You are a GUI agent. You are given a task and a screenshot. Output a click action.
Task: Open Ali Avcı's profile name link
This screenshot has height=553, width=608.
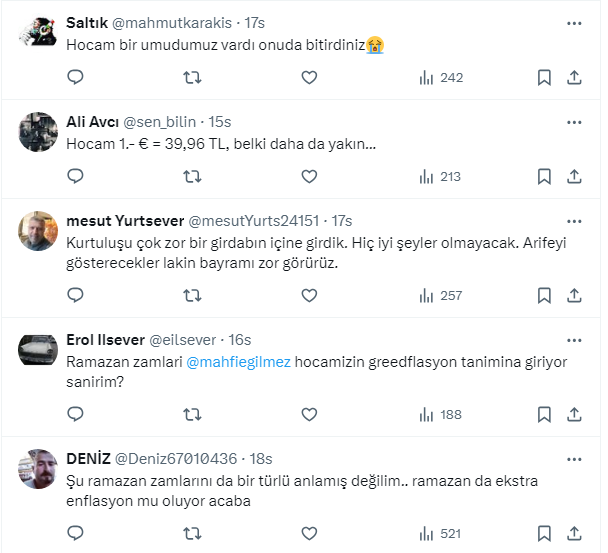point(91,121)
